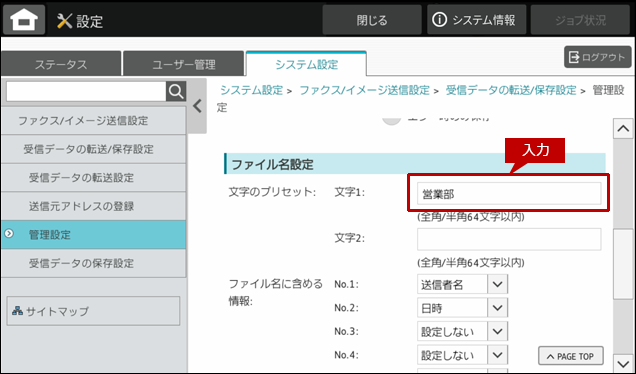Collapse the sidebar with the left chevron

(x=198, y=106)
